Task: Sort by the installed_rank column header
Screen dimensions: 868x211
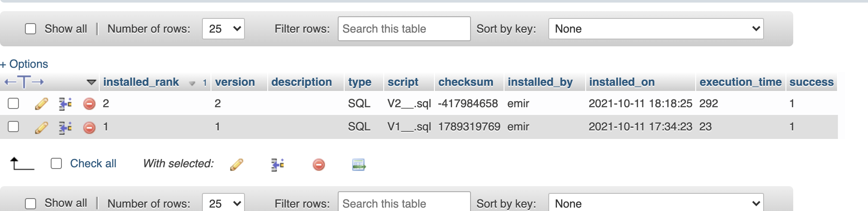Action: [141, 82]
